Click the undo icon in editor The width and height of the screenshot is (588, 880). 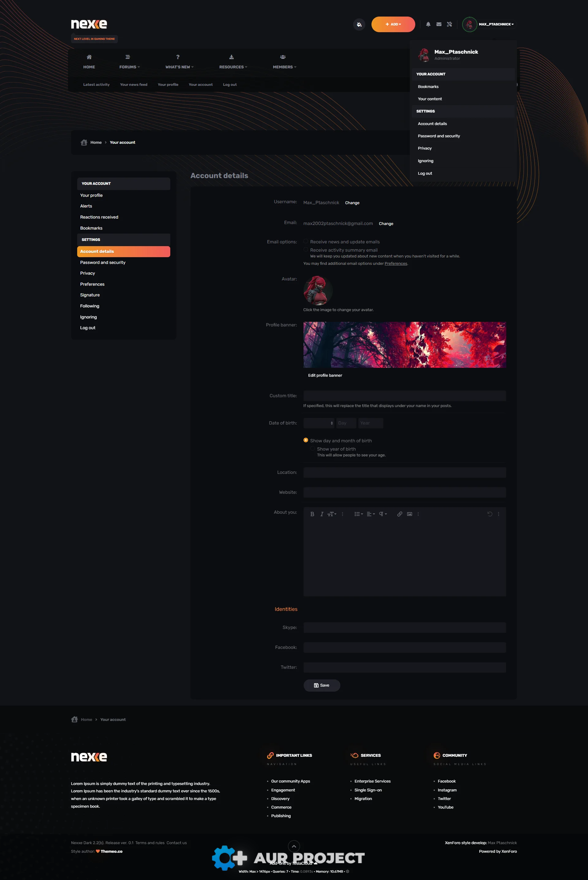coord(489,514)
